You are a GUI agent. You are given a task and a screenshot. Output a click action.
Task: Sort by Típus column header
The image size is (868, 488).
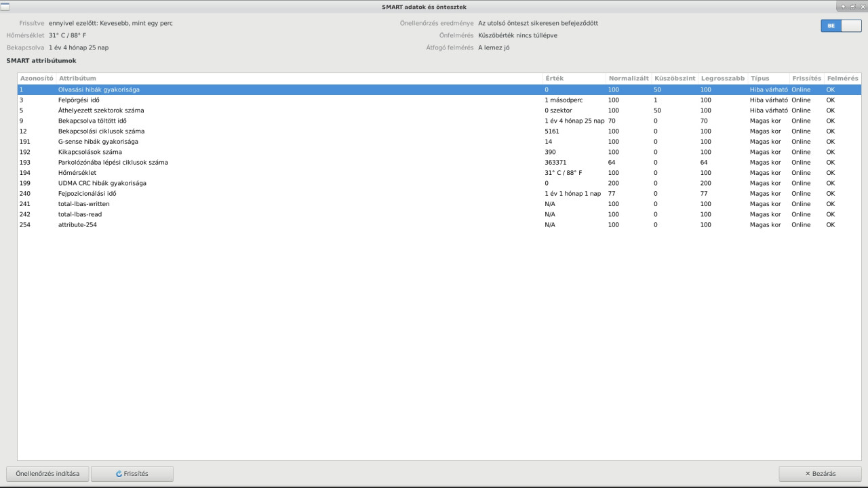click(768, 79)
